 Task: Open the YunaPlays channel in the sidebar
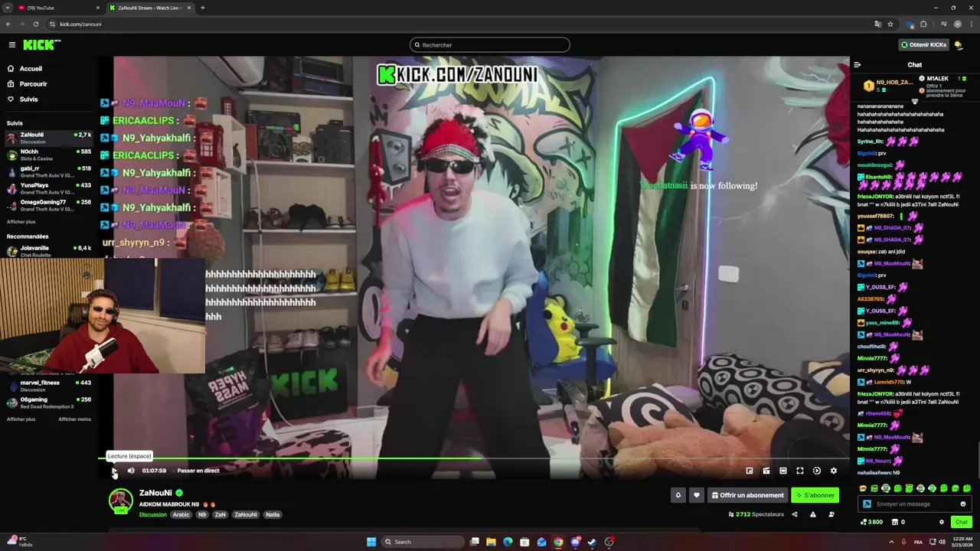coord(49,189)
